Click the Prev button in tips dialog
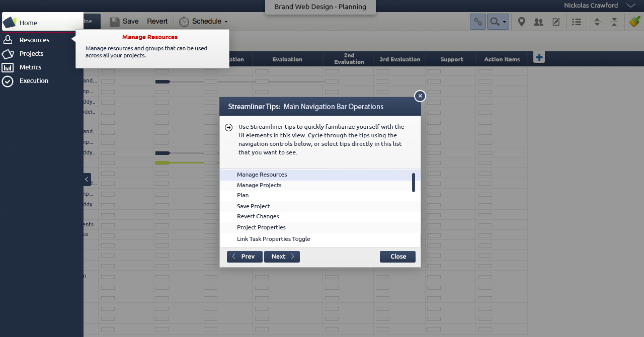 [245, 257]
